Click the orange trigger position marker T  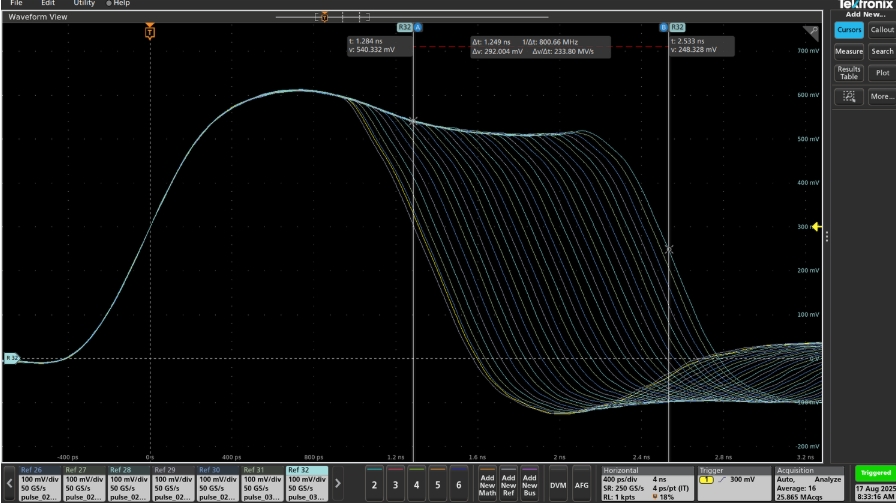coord(150,32)
